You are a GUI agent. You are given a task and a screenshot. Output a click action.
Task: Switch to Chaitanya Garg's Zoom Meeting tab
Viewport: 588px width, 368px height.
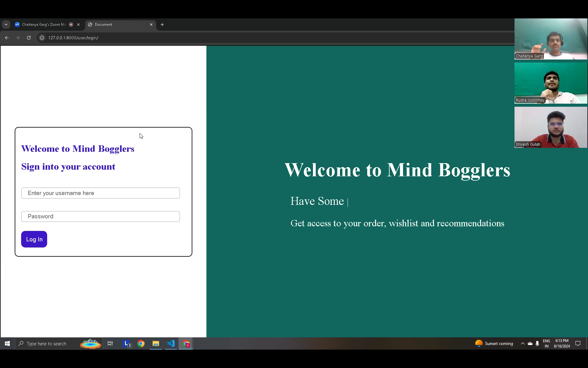tap(44, 25)
